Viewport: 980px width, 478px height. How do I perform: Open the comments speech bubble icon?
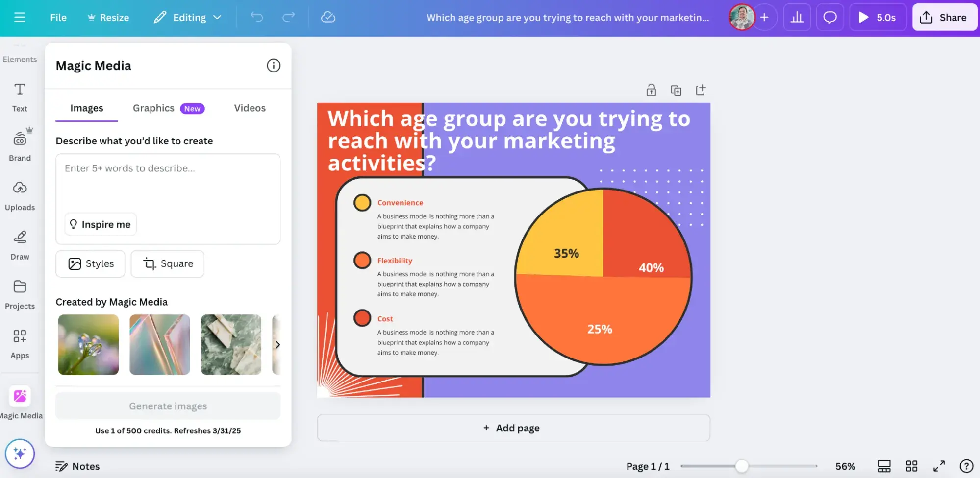pos(829,18)
